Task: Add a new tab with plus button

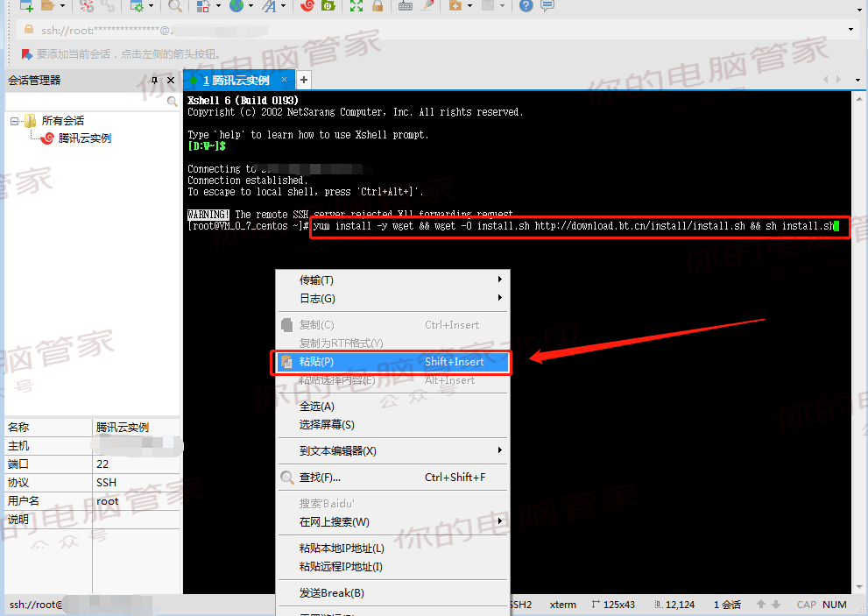Action: pyautogui.click(x=303, y=81)
